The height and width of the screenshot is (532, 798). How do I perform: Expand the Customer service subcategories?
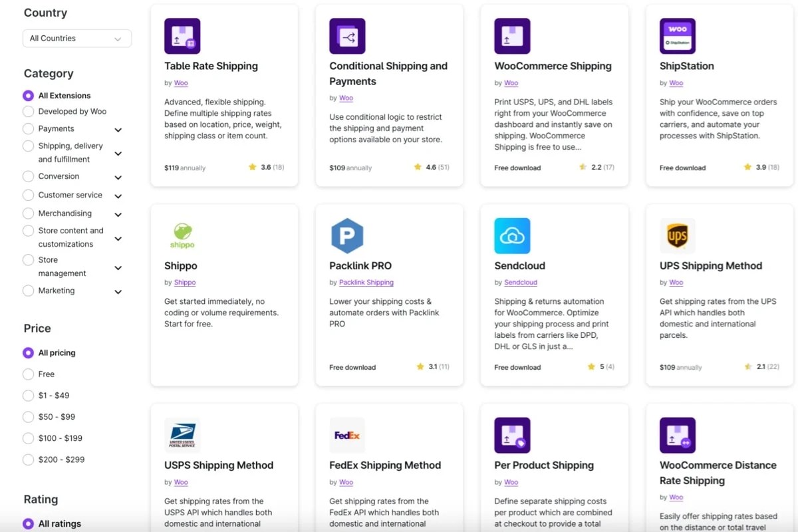click(x=118, y=196)
